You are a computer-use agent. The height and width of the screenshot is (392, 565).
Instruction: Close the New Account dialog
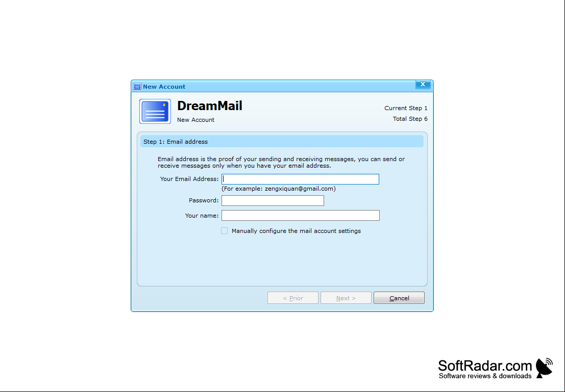point(423,85)
